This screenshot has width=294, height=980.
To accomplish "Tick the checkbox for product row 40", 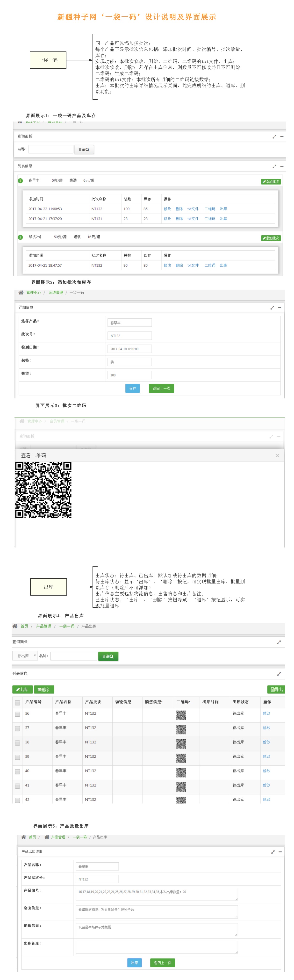I will pyautogui.click(x=17, y=771).
